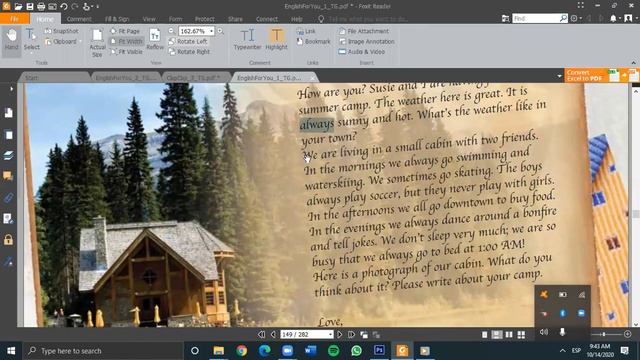Click the Convert Excel to PDF banner
This screenshot has height=360, width=640.
click(x=602, y=75)
